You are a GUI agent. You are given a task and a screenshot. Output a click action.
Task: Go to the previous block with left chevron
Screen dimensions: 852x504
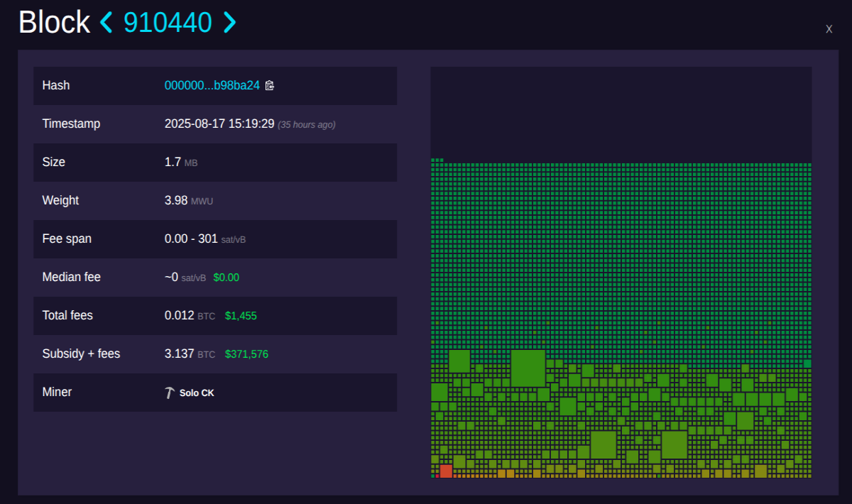pyautogui.click(x=106, y=23)
